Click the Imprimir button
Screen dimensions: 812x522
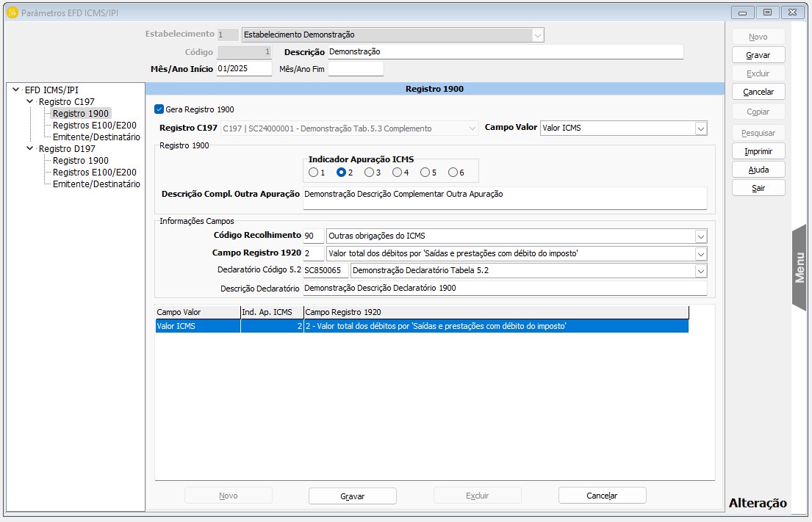(x=758, y=151)
